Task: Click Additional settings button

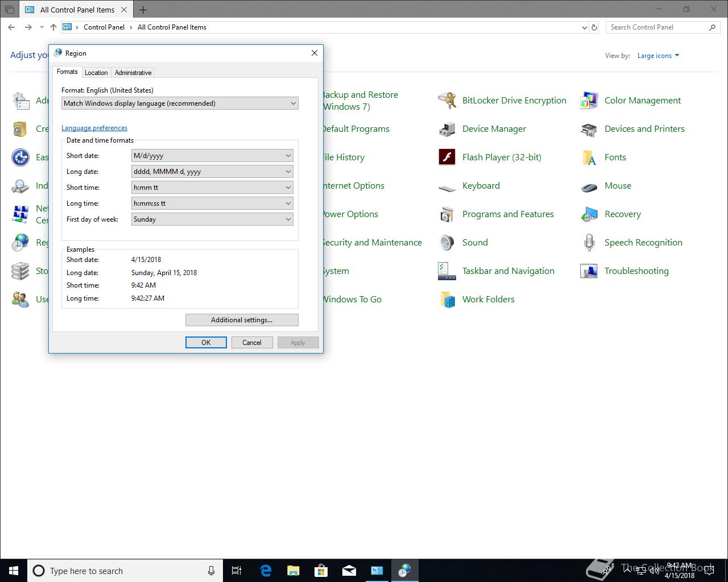Action: point(242,320)
